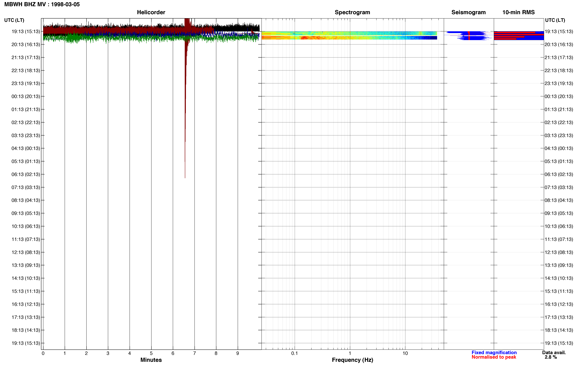588x368 pixels.
Task: Click the 'Minutes' axis label
Action: click(x=151, y=360)
